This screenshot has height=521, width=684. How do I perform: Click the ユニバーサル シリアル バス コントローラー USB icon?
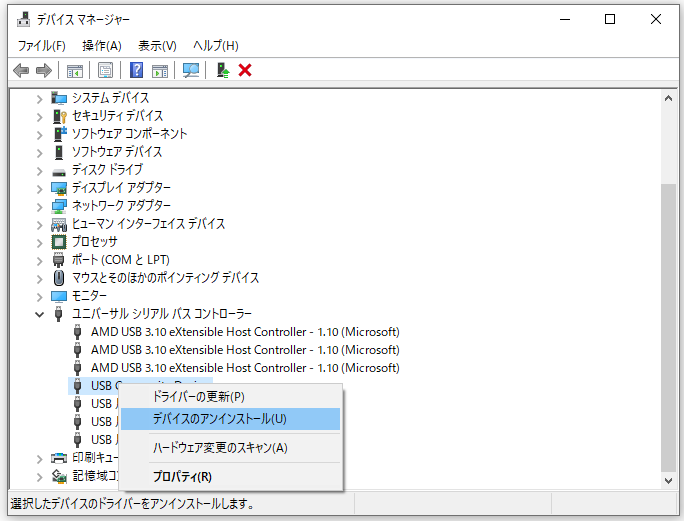click(58, 314)
